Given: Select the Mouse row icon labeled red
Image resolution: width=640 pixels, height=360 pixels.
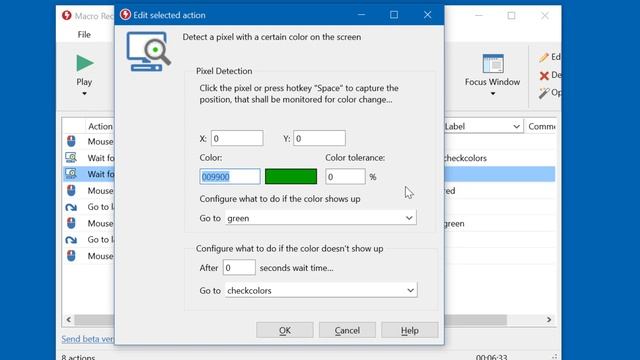Looking at the screenshot, I should click(x=71, y=190).
